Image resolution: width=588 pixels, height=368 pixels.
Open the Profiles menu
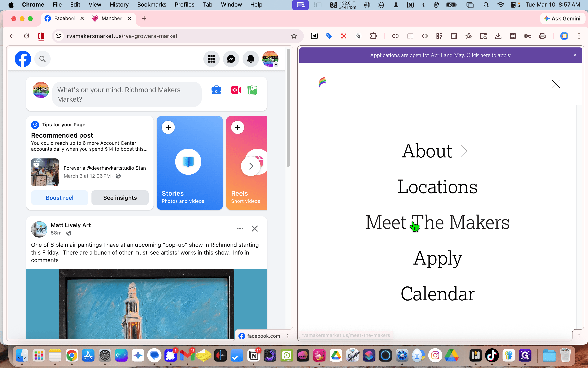[x=184, y=5]
